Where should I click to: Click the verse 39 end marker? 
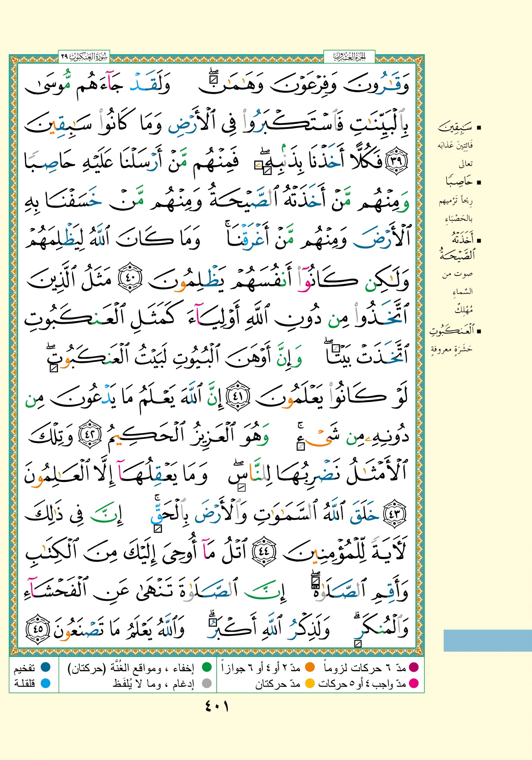tap(396, 164)
